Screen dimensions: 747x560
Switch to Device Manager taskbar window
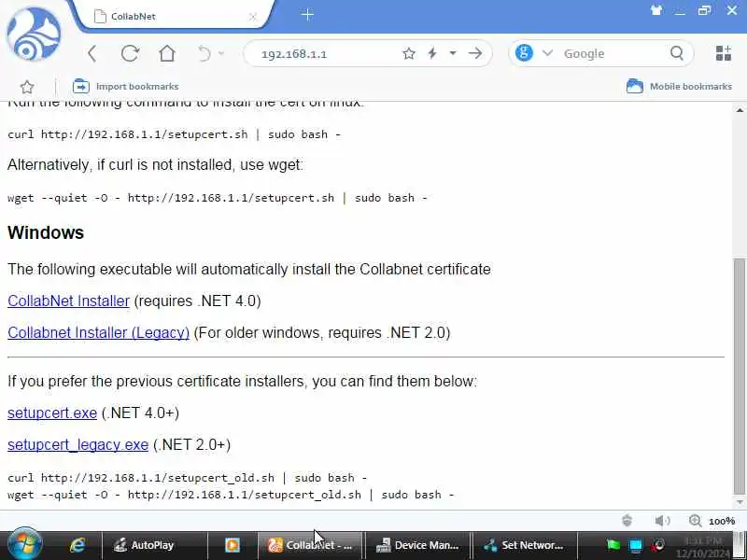coord(417,545)
